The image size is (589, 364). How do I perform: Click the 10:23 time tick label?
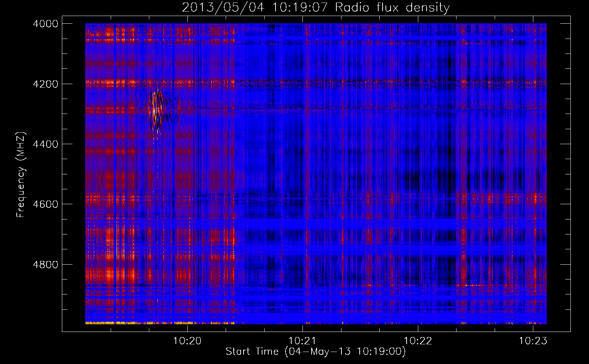tap(533, 341)
